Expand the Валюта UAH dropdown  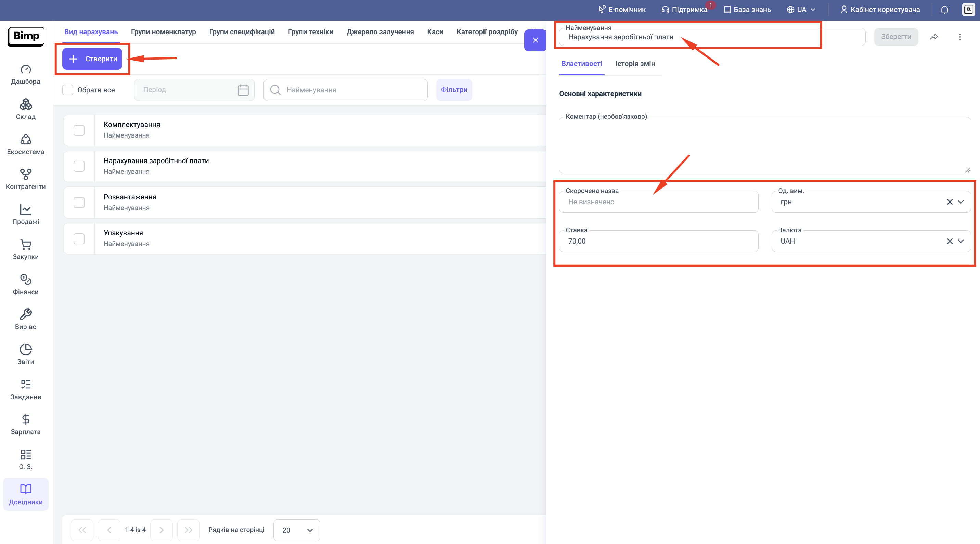[x=960, y=241]
